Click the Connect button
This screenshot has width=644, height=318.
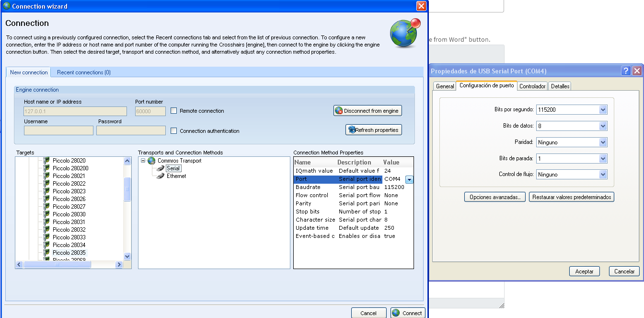[408, 313]
